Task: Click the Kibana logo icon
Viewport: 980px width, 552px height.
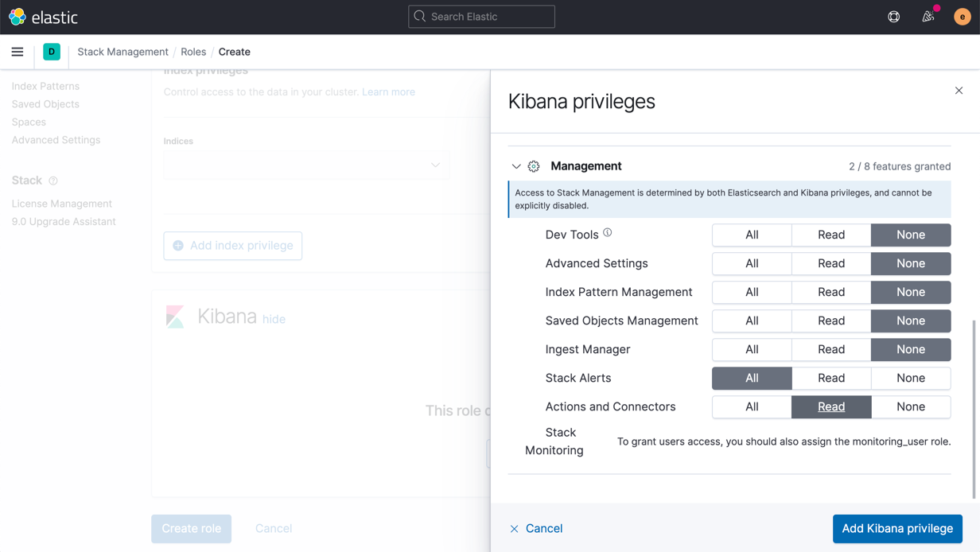Action: coord(175,317)
